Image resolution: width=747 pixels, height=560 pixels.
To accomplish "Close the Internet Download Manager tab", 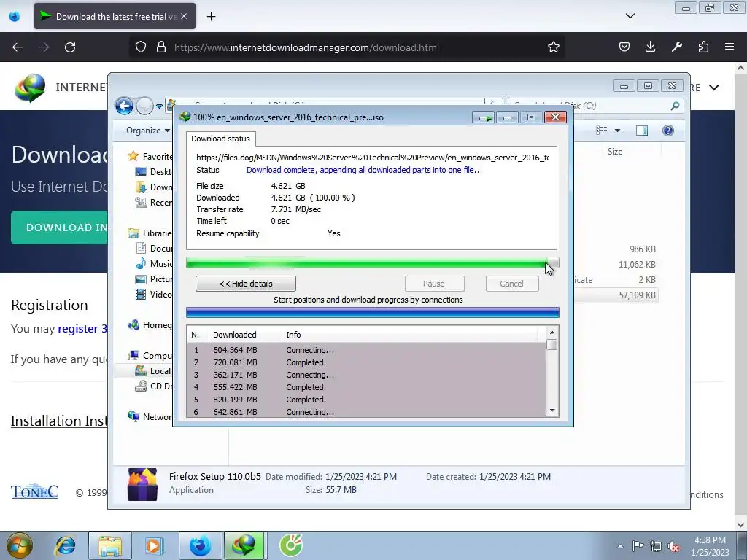I will (x=184, y=16).
